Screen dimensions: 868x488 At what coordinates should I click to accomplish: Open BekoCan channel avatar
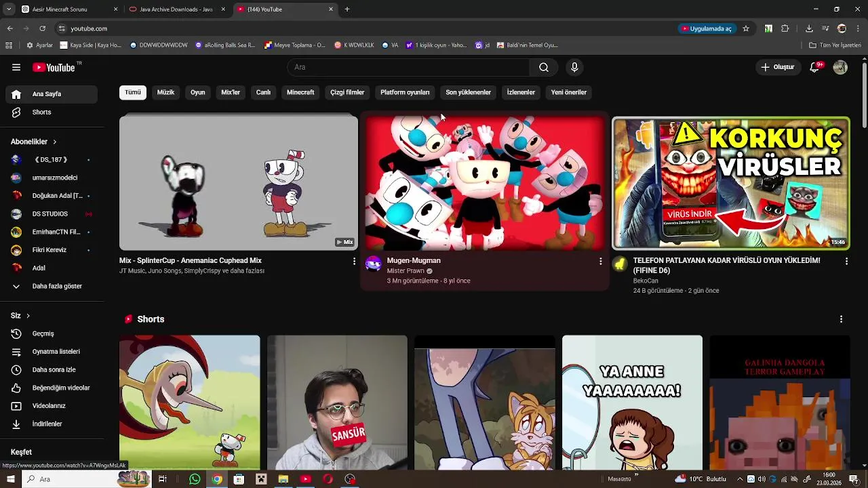coord(620,264)
